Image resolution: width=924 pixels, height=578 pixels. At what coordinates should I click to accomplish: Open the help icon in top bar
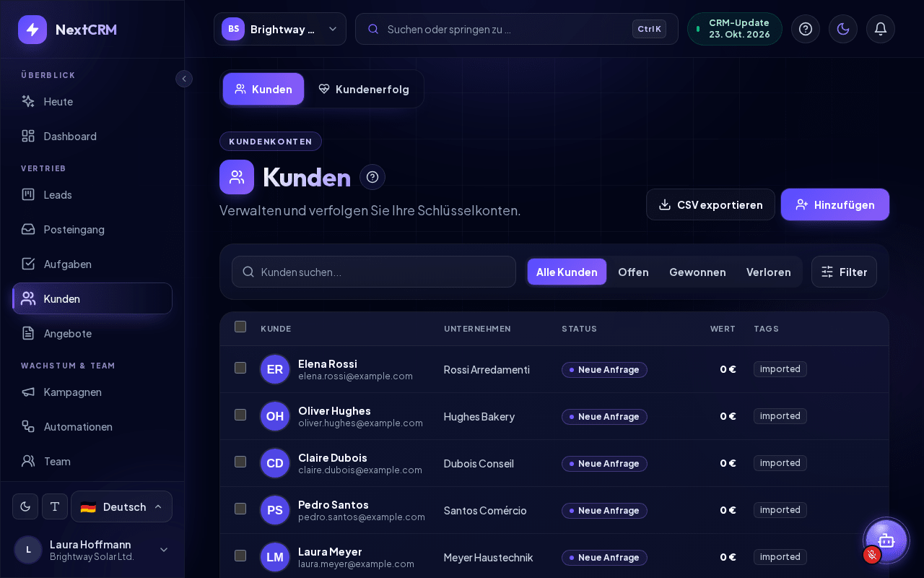pos(806,29)
